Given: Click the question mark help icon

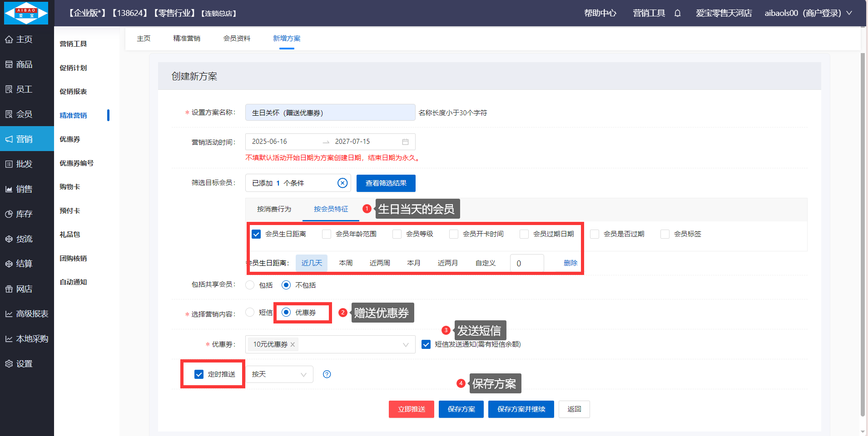Looking at the screenshot, I should click(327, 374).
